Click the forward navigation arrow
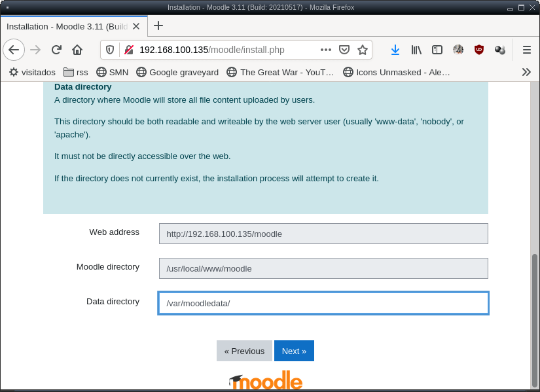The width and height of the screenshot is (540, 392). (x=35, y=50)
